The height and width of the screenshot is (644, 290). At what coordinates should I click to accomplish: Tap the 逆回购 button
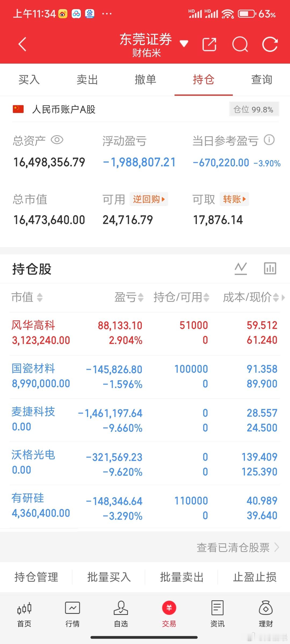[149, 199]
